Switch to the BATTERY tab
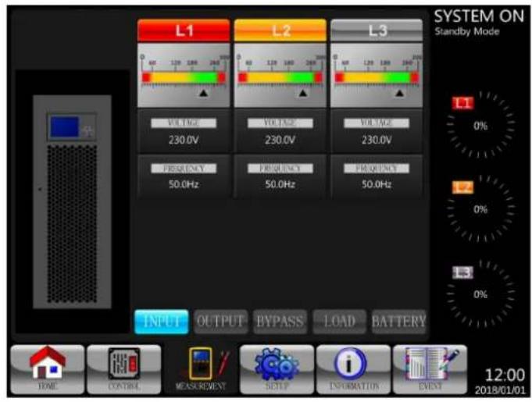The width and height of the screenshot is (532, 402). 398,322
